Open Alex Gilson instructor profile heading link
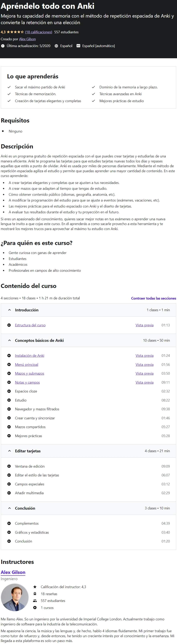Image resolution: width=177 pixels, height=644 pixels. pos(13,572)
